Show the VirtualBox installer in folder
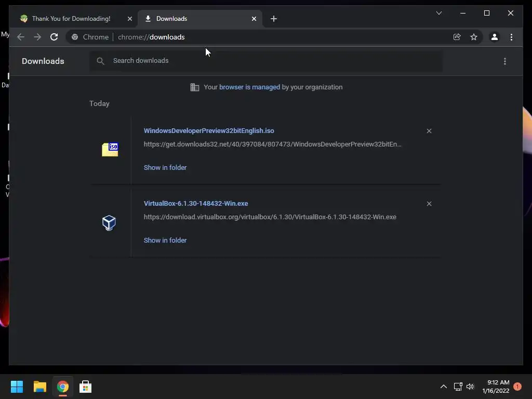Screen dimensions: 532x399 click(x=165, y=240)
